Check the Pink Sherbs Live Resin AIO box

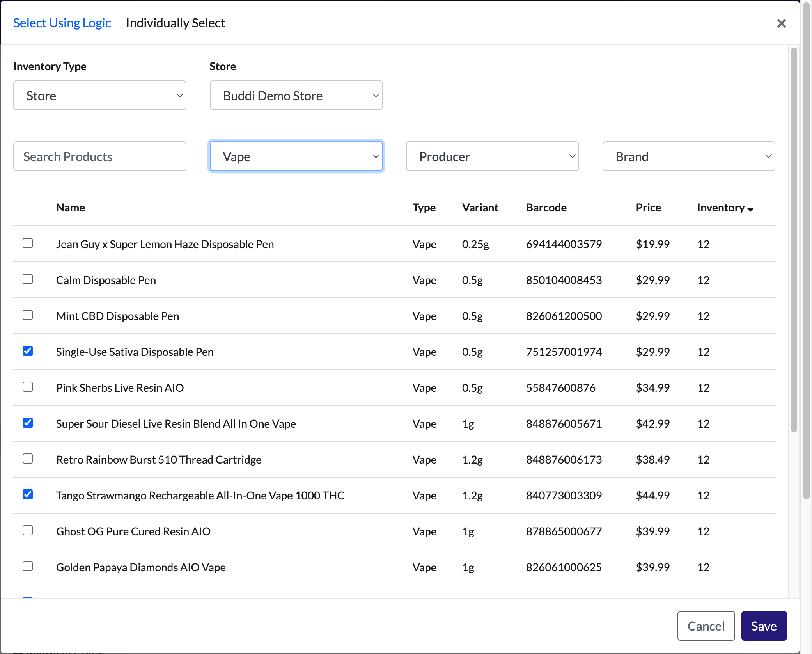click(x=28, y=387)
